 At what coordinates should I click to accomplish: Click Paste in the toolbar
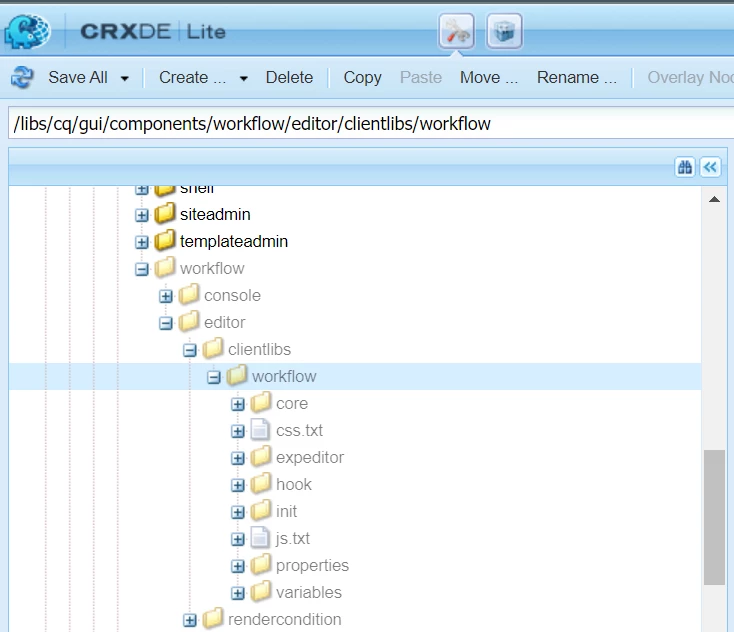click(421, 77)
